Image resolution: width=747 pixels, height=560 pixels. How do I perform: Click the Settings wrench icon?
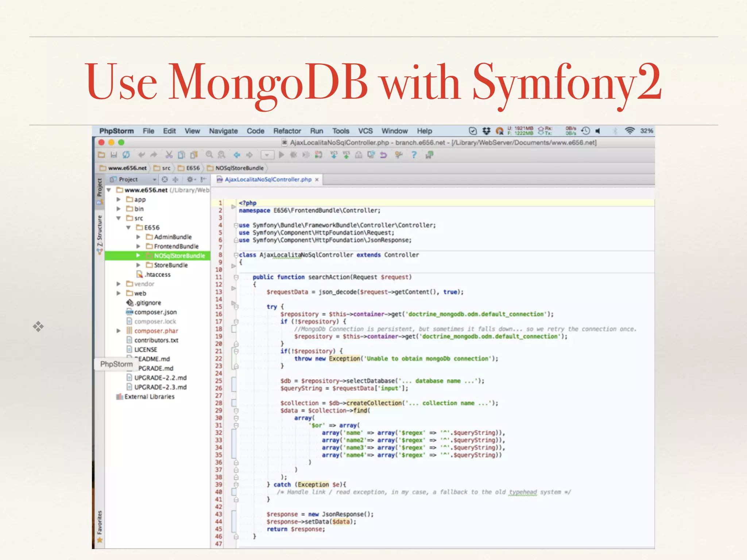399,155
